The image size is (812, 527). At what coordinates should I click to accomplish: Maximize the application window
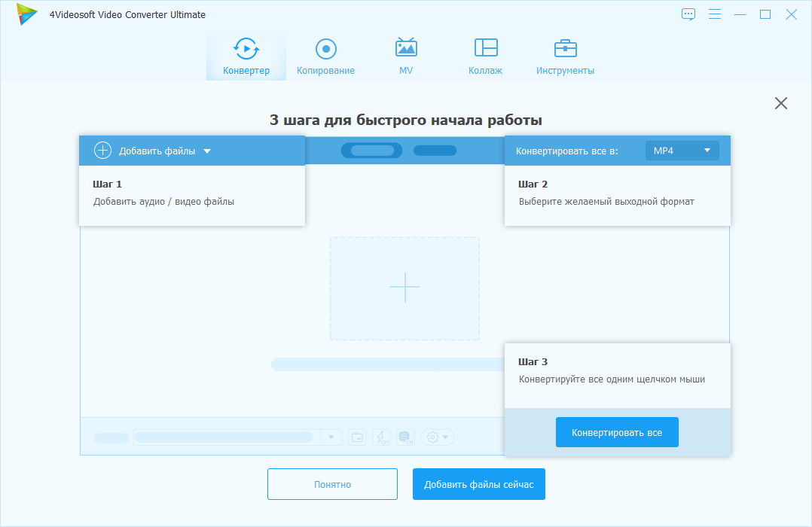click(x=765, y=14)
